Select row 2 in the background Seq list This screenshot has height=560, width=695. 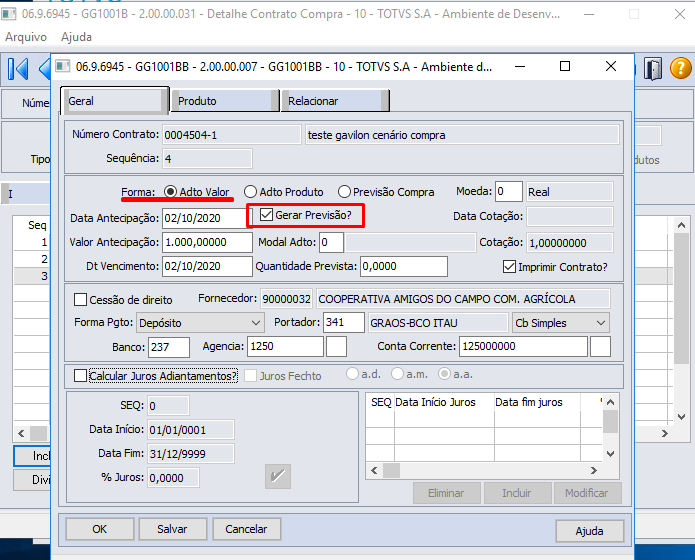pyautogui.click(x=31, y=259)
